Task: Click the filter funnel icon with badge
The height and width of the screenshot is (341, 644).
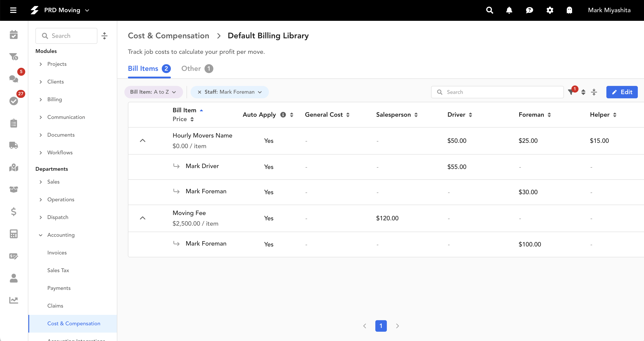Action: tap(571, 92)
